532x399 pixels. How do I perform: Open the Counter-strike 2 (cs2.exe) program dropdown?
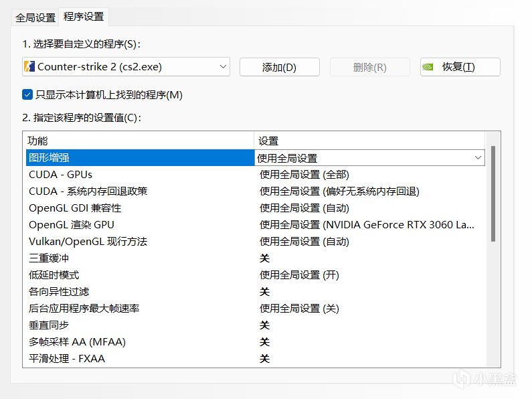pos(126,67)
